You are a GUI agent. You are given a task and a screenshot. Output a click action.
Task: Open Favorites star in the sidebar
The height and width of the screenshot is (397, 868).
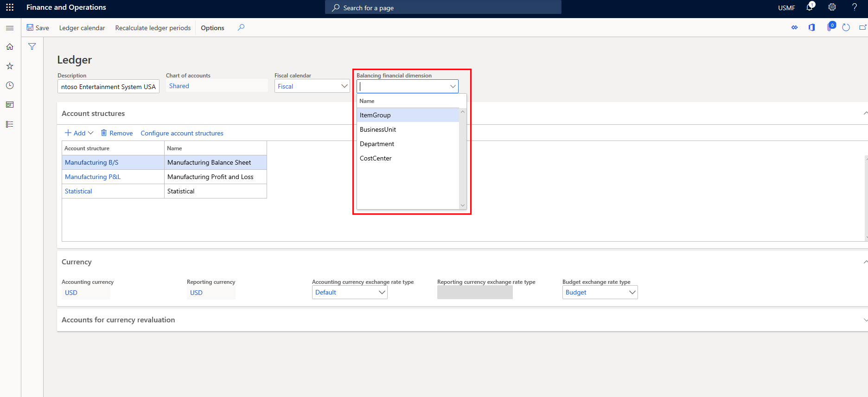pos(10,66)
